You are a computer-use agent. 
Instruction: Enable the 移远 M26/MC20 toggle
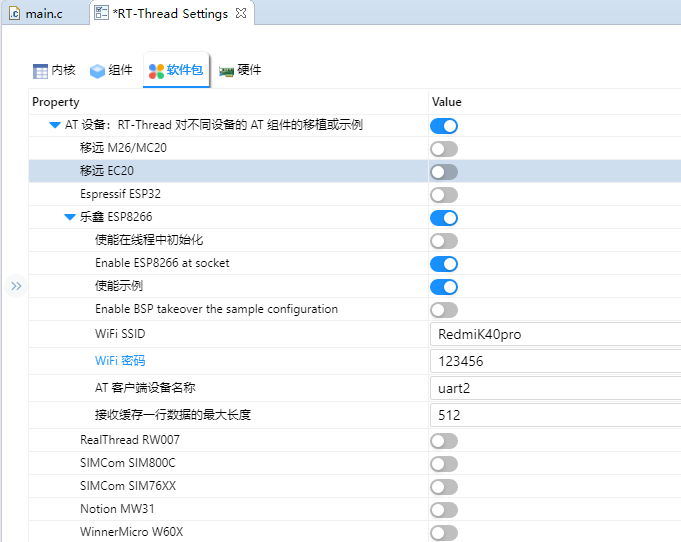pos(444,149)
